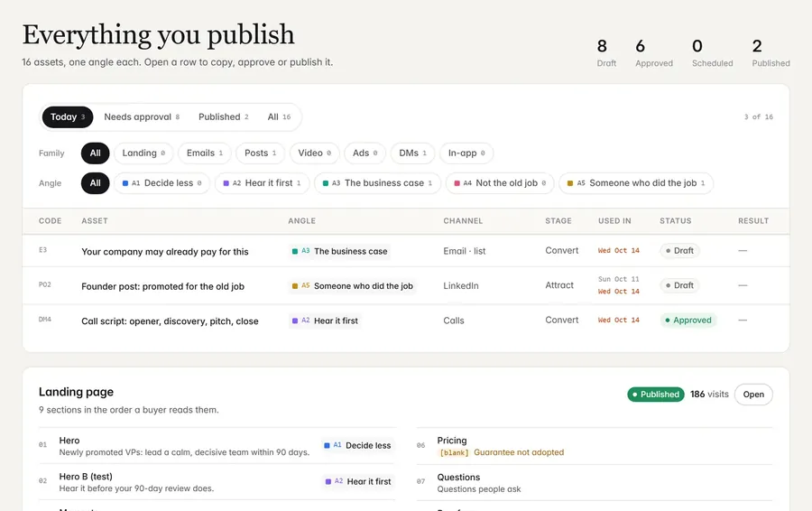Select the Published tab in the filter bar
This screenshot has height=511, width=812.
click(223, 117)
